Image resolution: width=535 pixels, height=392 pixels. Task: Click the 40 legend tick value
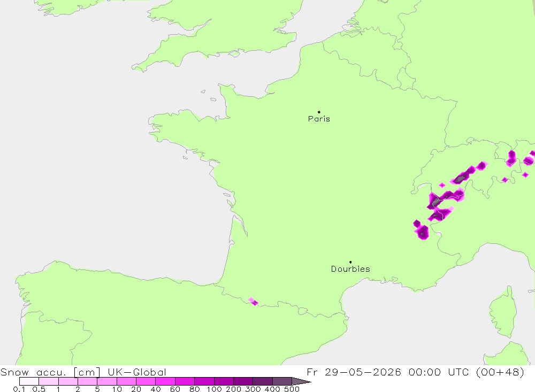point(156,389)
